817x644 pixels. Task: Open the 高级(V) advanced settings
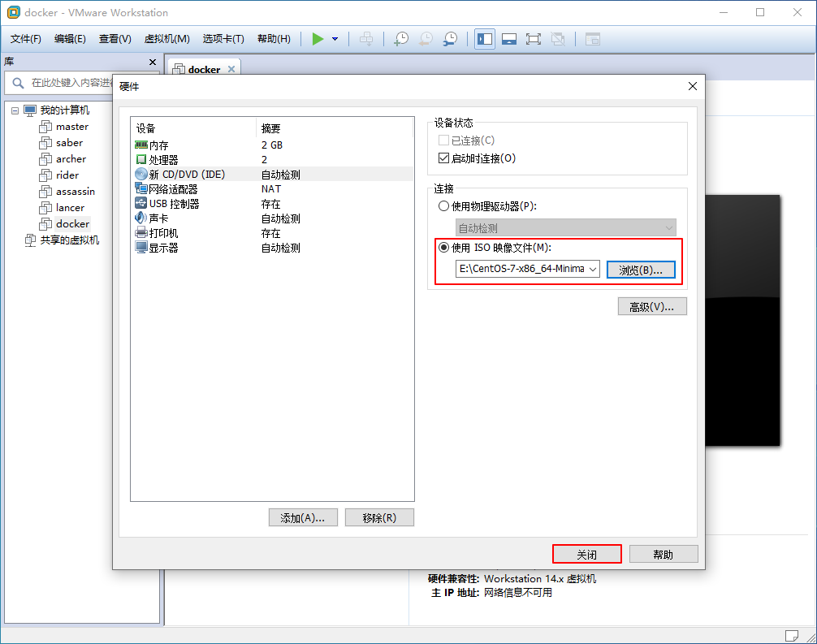point(651,306)
